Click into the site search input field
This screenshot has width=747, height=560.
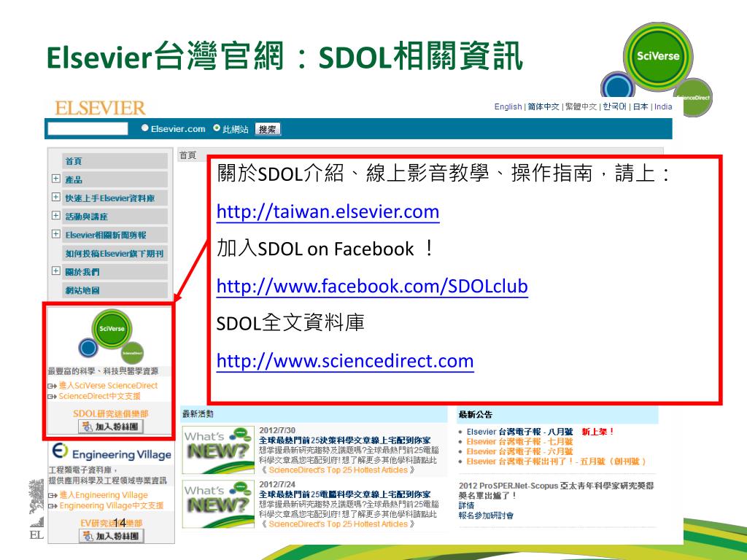(88, 128)
